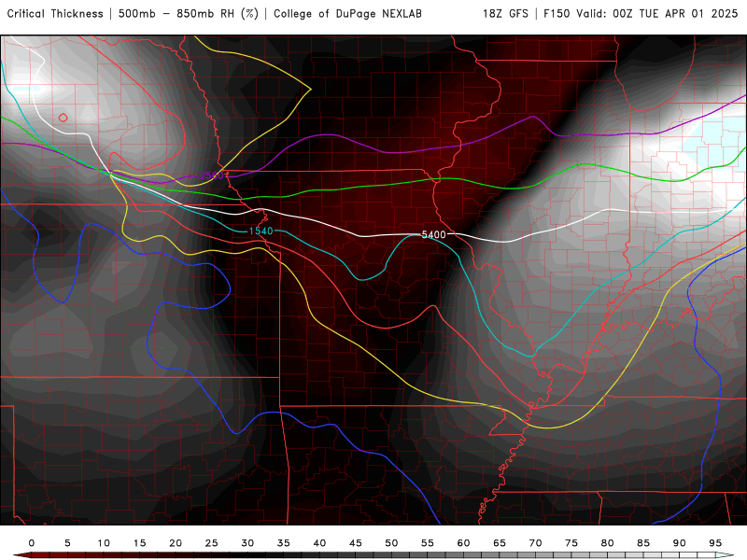
Task: Click the 80 tick label on legend
Action: click(608, 543)
